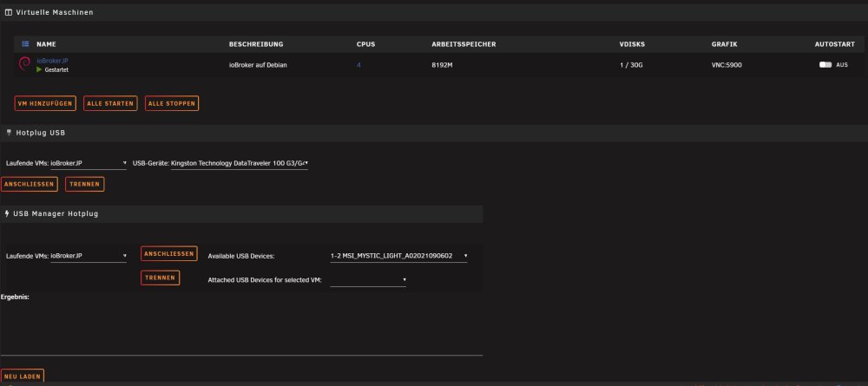
Task: Open Attached USB Devices for selected VM dropdown
Action: coord(368,280)
